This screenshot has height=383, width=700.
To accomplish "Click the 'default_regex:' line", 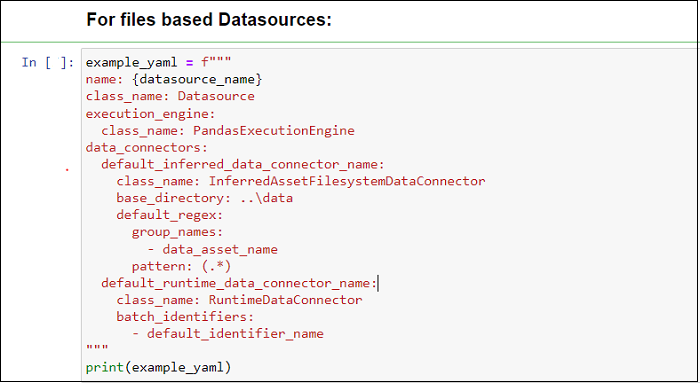I will pyautogui.click(x=170, y=215).
